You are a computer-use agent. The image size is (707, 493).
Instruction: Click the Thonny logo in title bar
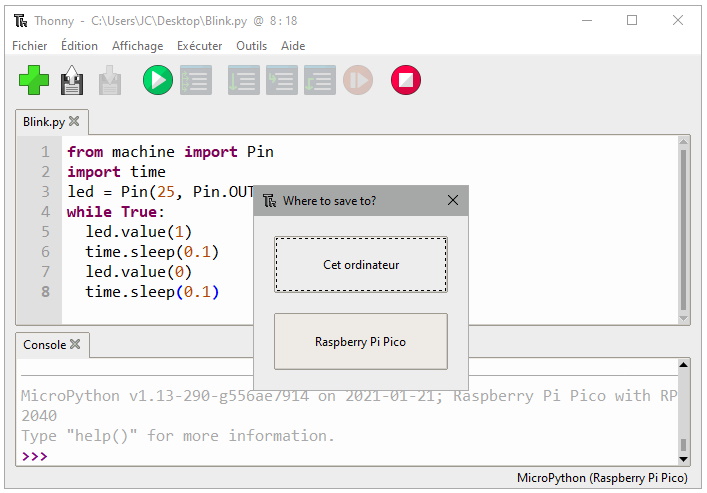[x=20, y=21]
